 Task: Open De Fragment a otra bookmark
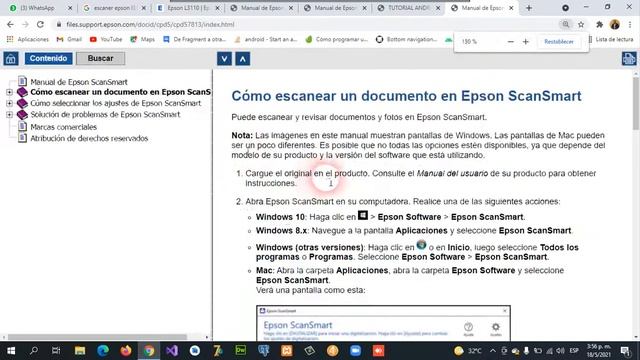click(195, 39)
